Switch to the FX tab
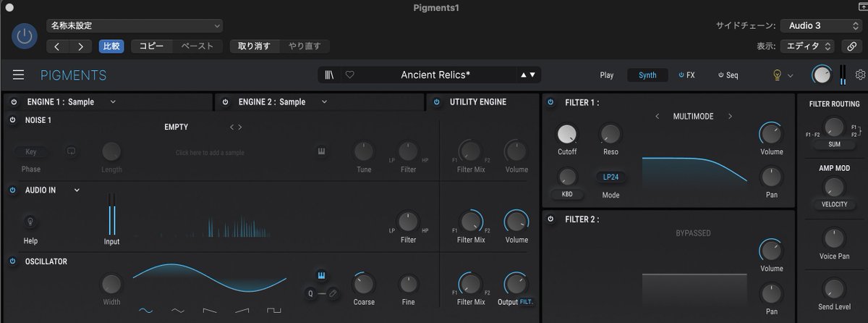Viewport: 868px width, 323px height. pyautogui.click(x=686, y=75)
